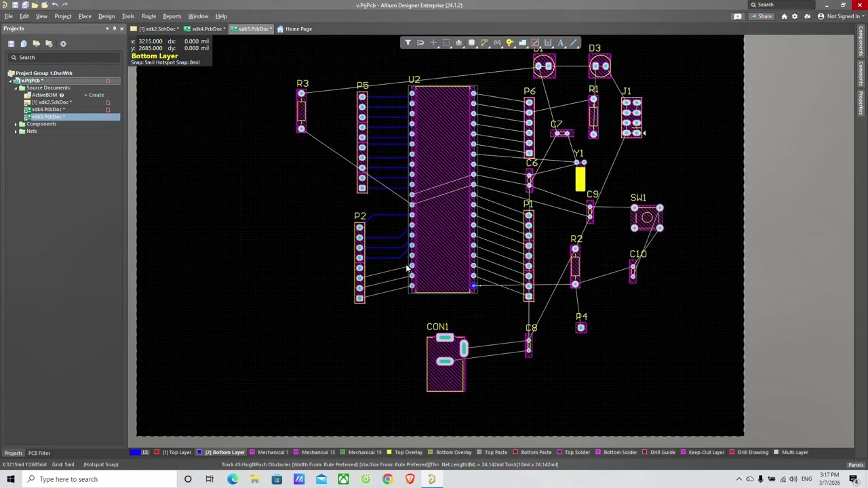Collapse the Source Documents folder
Screen dimensions: 868x488
point(16,88)
